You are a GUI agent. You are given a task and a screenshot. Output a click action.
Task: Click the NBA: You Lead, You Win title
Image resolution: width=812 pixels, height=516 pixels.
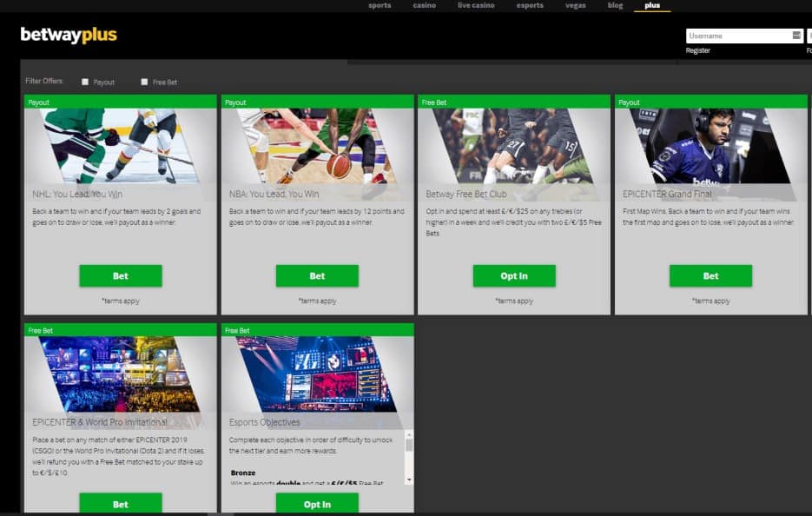274,195
